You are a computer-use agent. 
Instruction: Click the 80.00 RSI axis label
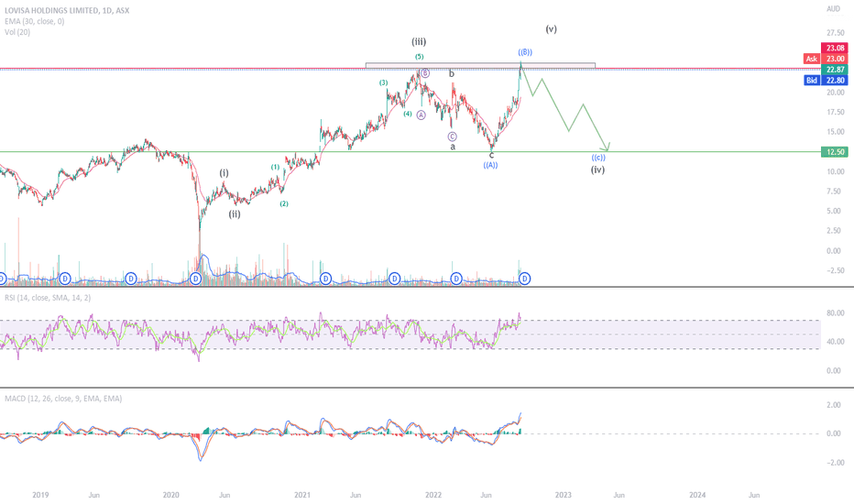pyautogui.click(x=834, y=313)
